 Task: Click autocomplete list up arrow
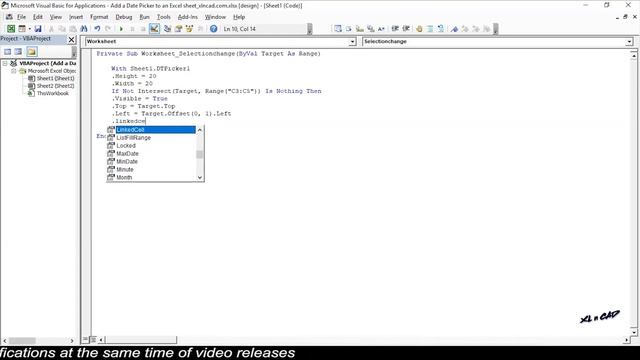(x=200, y=130)
